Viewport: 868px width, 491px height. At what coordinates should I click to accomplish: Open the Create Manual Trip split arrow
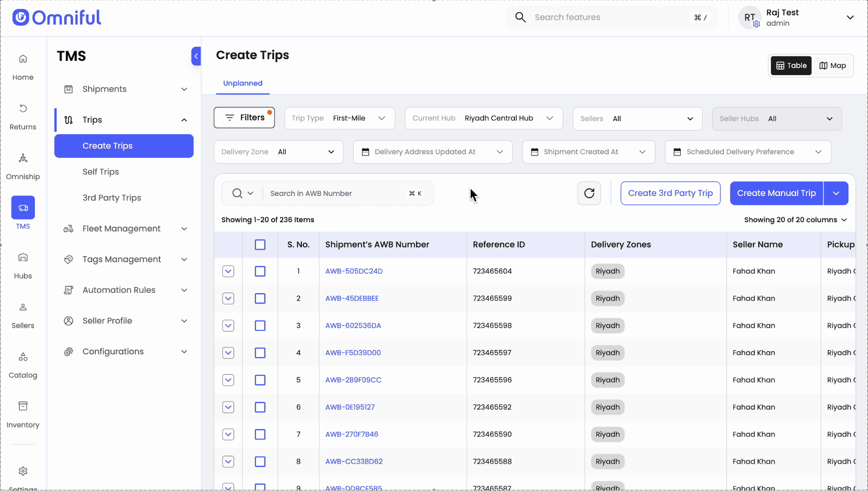click(836, 193)
